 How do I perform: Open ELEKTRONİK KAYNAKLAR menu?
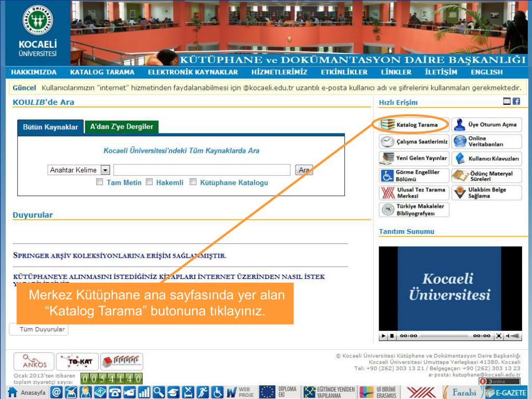tap(193, 72)
